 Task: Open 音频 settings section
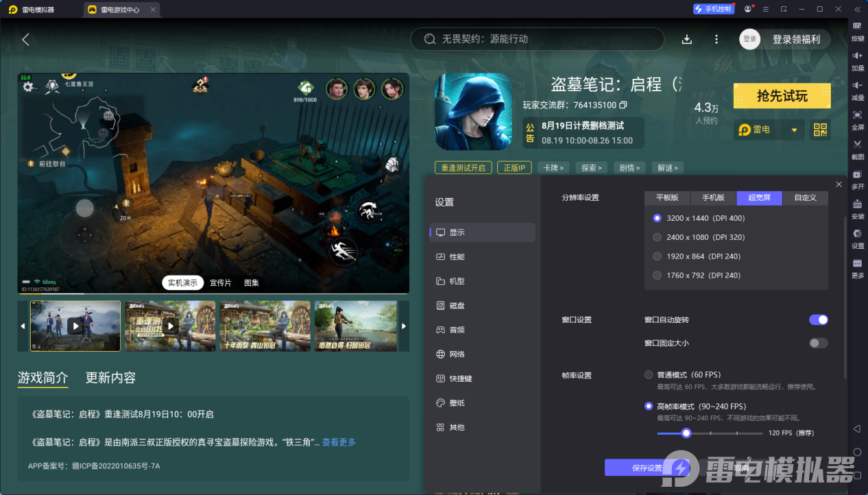click(x=482, y=330)
